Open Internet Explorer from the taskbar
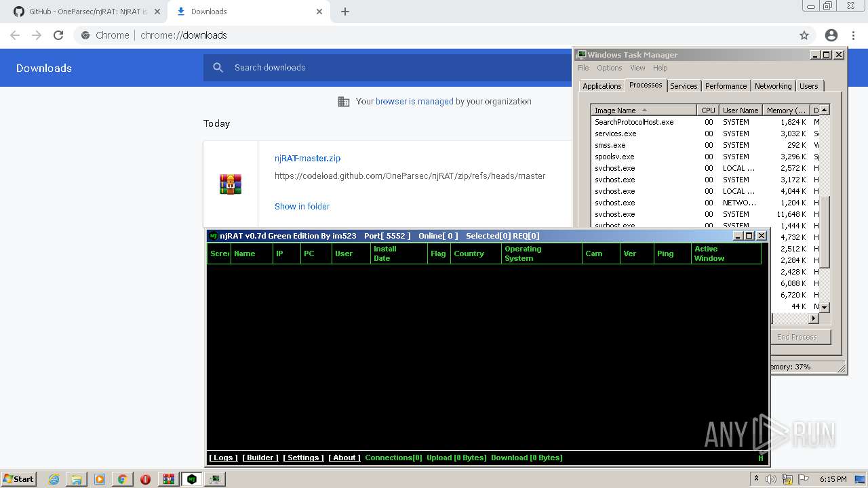The image size is (868, 488). [54, 479]
